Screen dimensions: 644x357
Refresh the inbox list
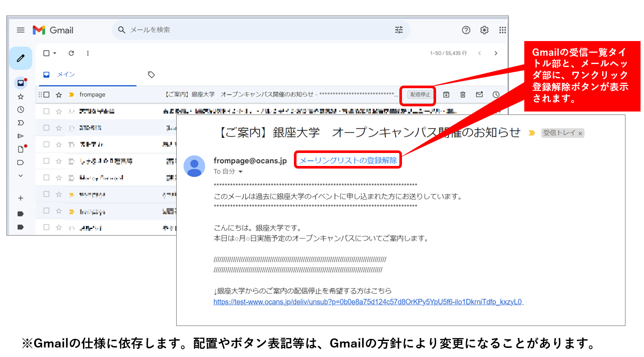point(71,53)
